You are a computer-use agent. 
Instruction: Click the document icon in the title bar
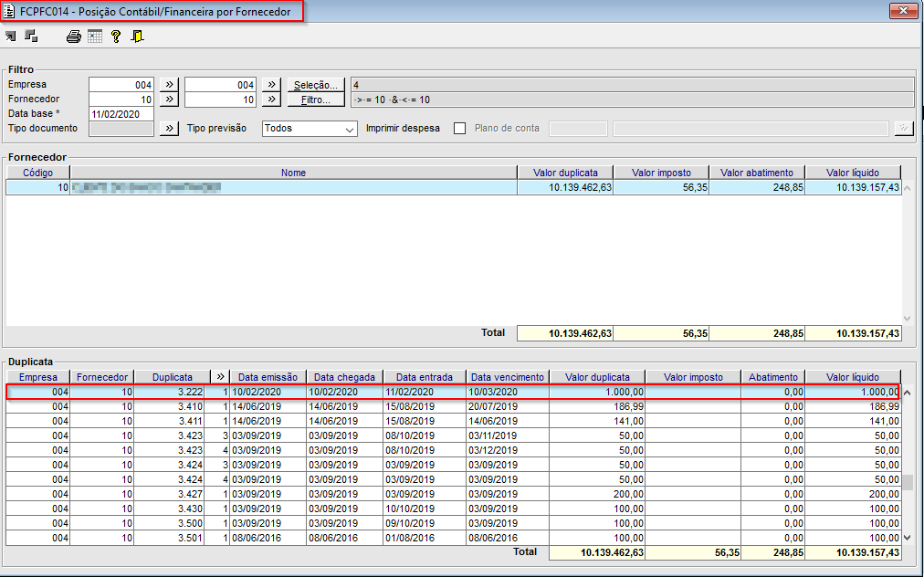(10, 12)
